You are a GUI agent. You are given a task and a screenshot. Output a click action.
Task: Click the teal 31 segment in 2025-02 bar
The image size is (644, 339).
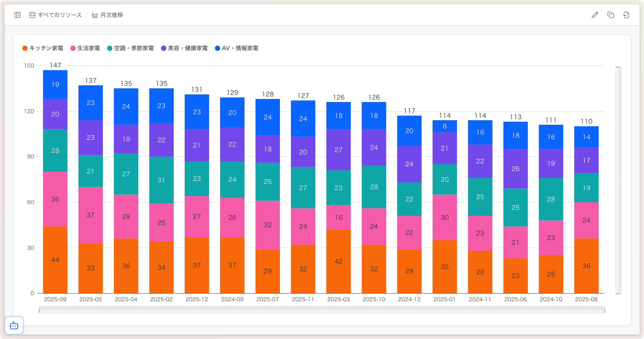pyautogui.click(x=161, y=180)
